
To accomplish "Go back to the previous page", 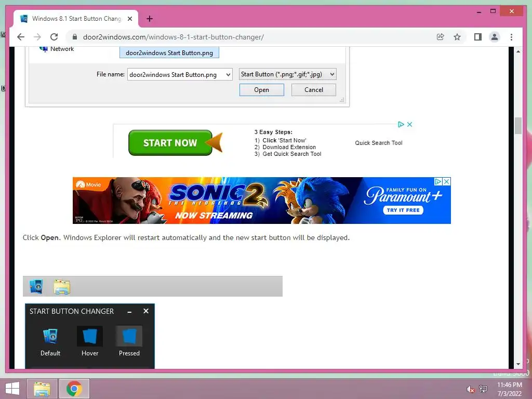I will coord(21,37).
